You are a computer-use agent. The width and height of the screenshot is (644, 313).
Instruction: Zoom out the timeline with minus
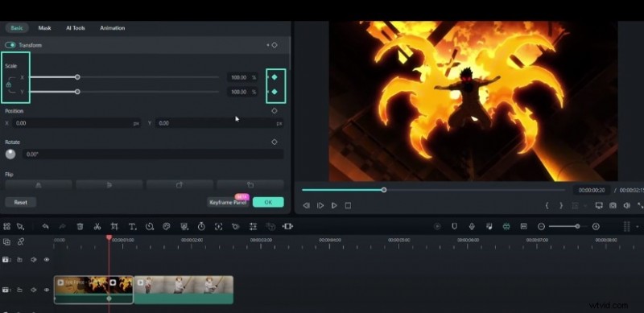[541, 226]
